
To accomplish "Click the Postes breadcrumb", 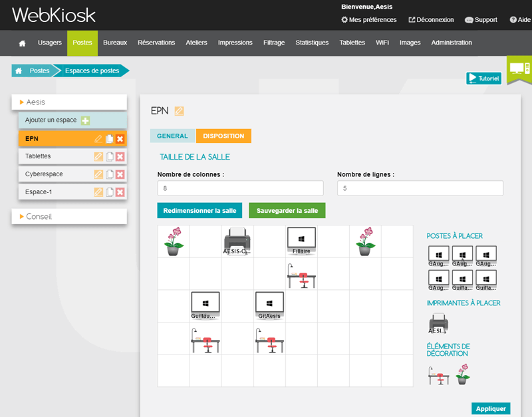I will [x=39, y=70].
